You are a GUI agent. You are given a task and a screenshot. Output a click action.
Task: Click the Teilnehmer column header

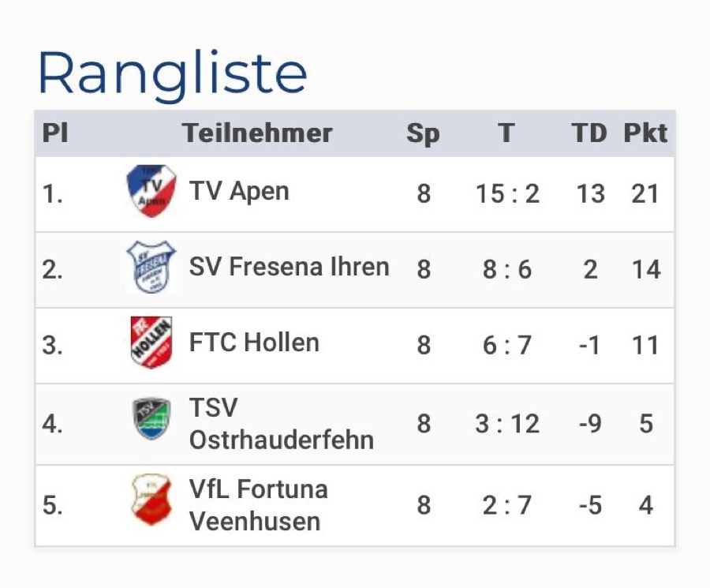pyautogui.click(x=257, y=133)
